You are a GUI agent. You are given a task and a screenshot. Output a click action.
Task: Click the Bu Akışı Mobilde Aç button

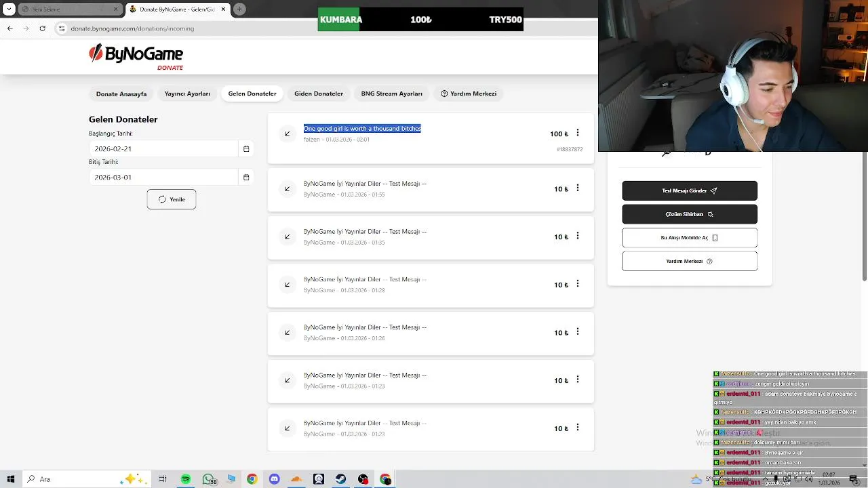690,238
